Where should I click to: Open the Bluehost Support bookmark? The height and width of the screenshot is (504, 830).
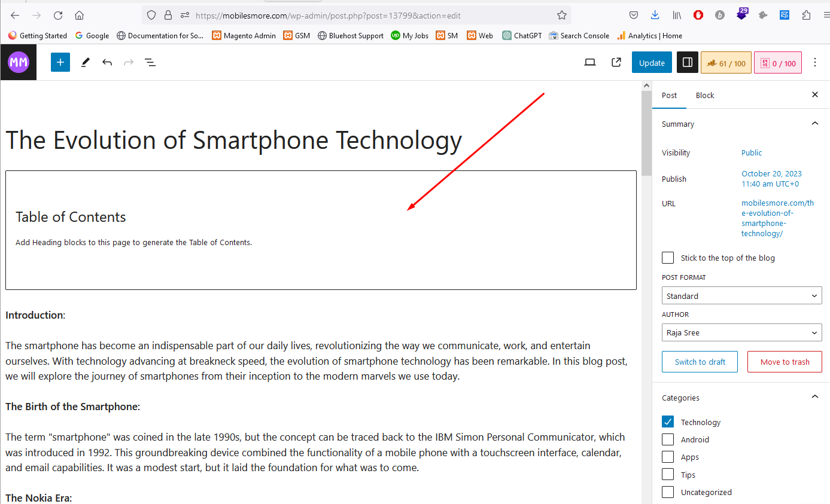pos(351,35)
